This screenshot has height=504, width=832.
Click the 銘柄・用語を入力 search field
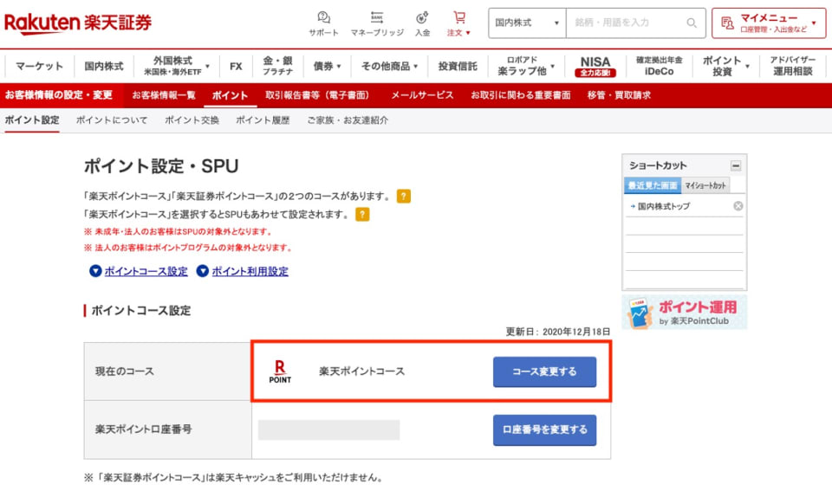pyautogui.click(x=626, y=23)
